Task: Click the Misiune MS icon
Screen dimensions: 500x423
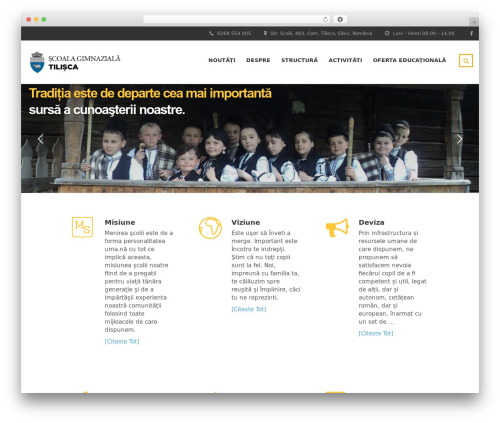Action: click(82, 227)
